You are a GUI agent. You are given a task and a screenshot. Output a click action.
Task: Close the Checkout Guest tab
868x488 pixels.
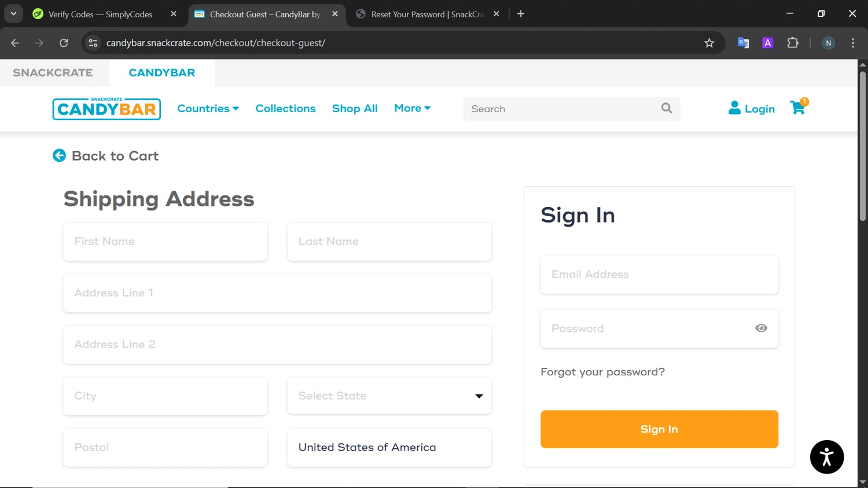click(x=335, y=14)
